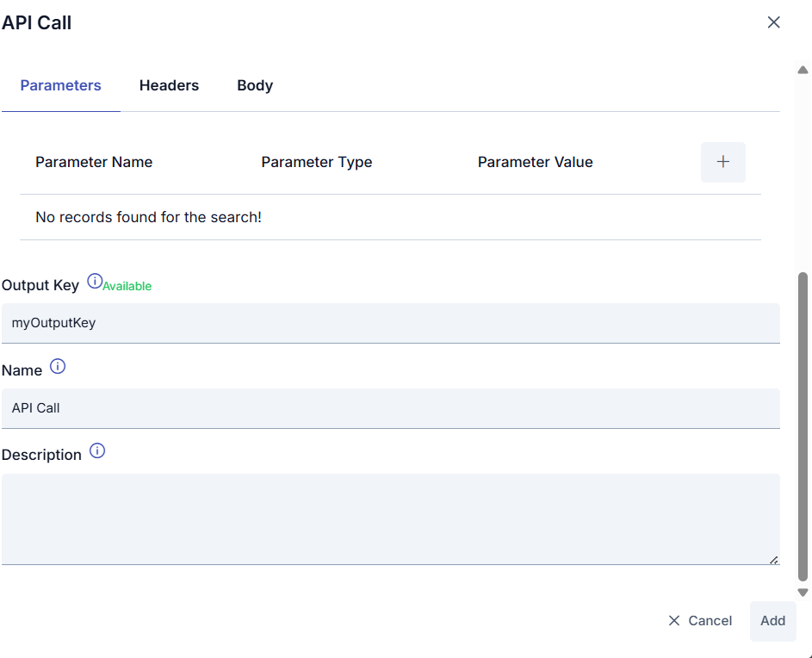Click the No records found row
Screen dimensions: 812x658
tap(147, 217)
